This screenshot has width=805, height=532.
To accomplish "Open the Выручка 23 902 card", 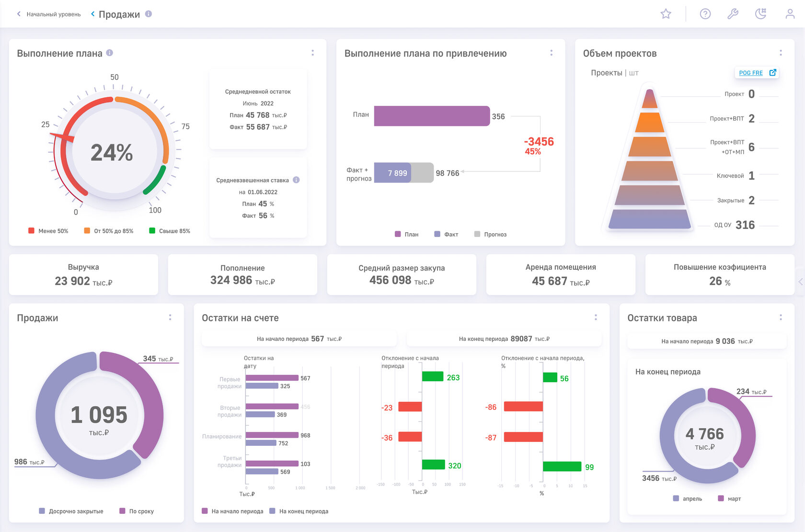I will coord(83,274).
